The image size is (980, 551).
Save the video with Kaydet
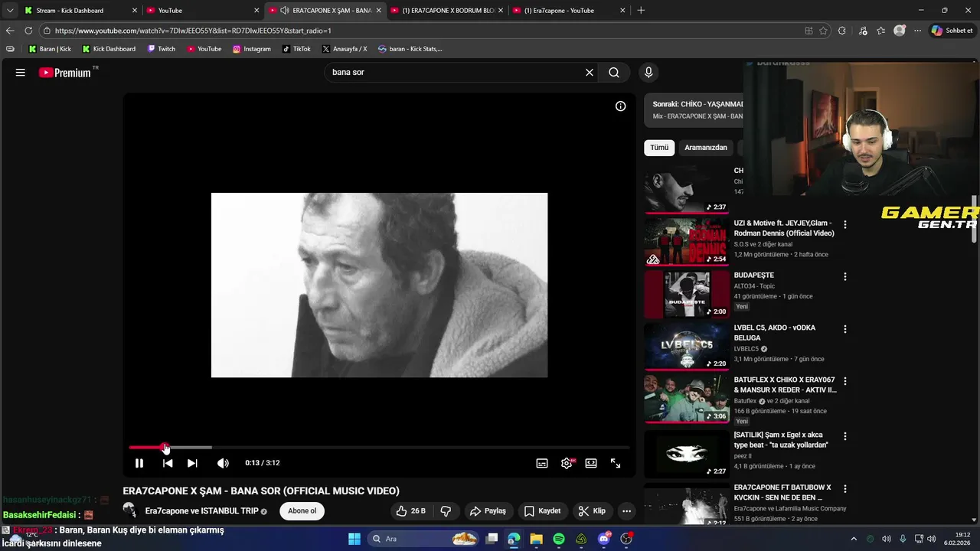[542, 511]
